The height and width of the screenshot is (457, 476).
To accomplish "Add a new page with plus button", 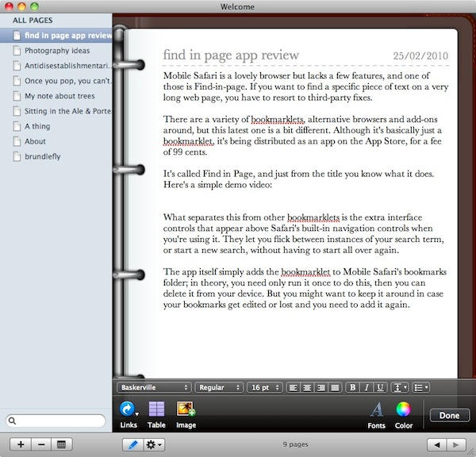I will 21,444.
